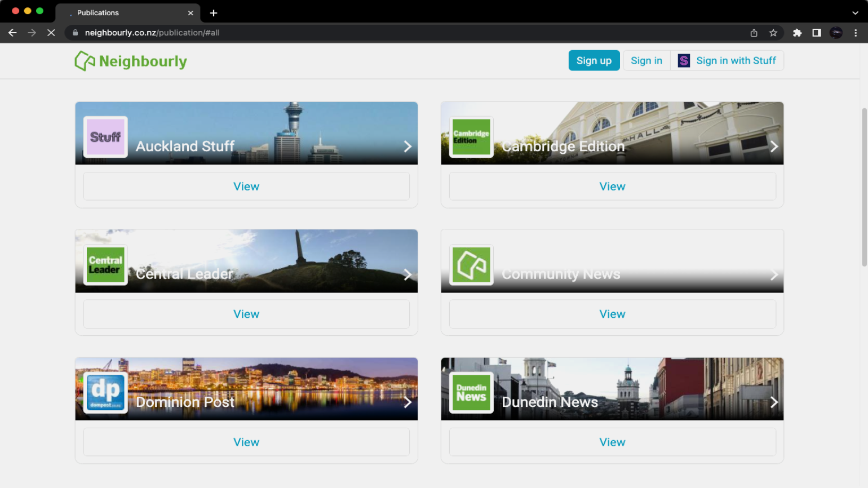Click the Sign in button
Image resolution: width=868 pixels, height=488 pixels.
click(646, 60)
